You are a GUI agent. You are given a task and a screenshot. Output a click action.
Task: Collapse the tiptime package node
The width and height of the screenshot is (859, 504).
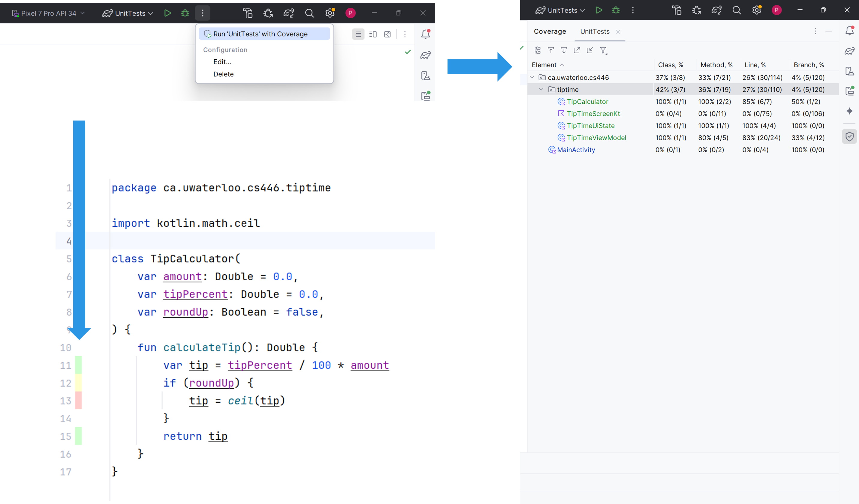click(541, 89)
